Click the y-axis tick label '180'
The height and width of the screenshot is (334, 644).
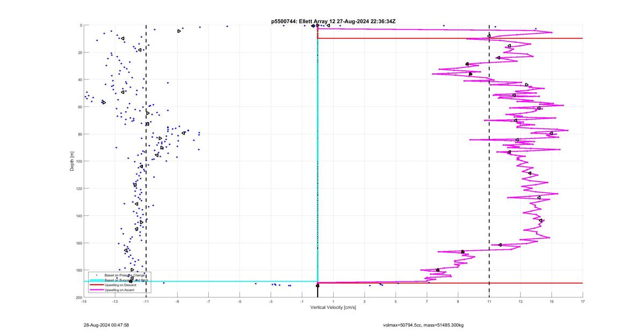coord(78,270)
